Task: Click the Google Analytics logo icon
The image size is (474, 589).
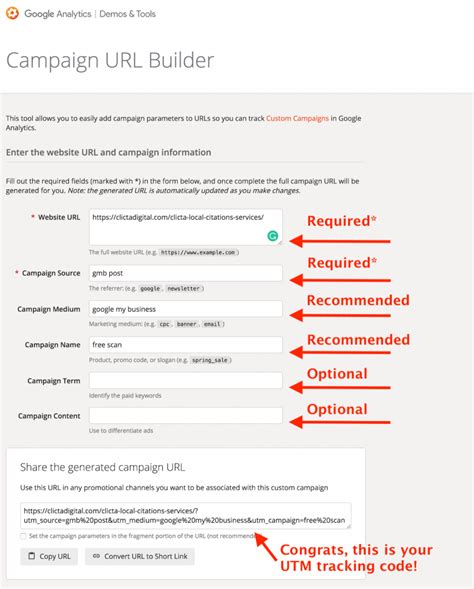Action: (12, 14)
